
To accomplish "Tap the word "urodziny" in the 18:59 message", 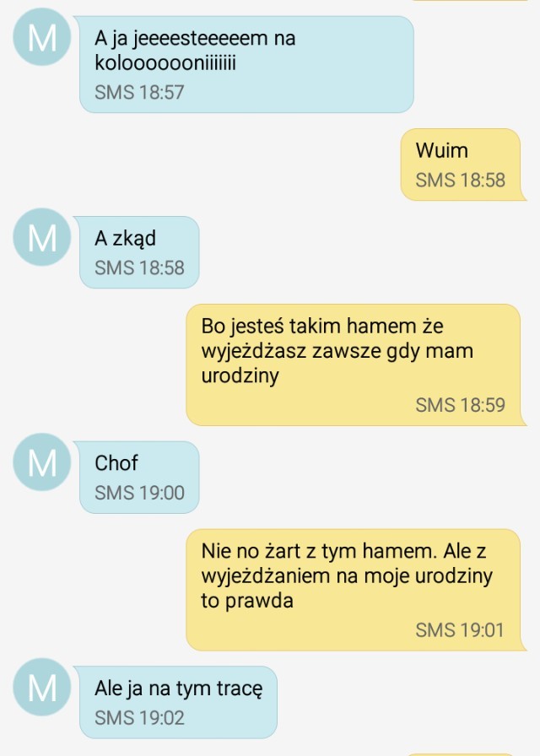I will (240, 376).
